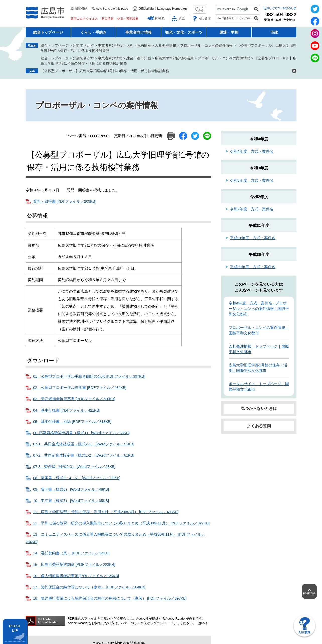Screen dimensions: 322x644
Task: Open 平成30年度 方式・案件名 sidebar link
Action: 253,267
